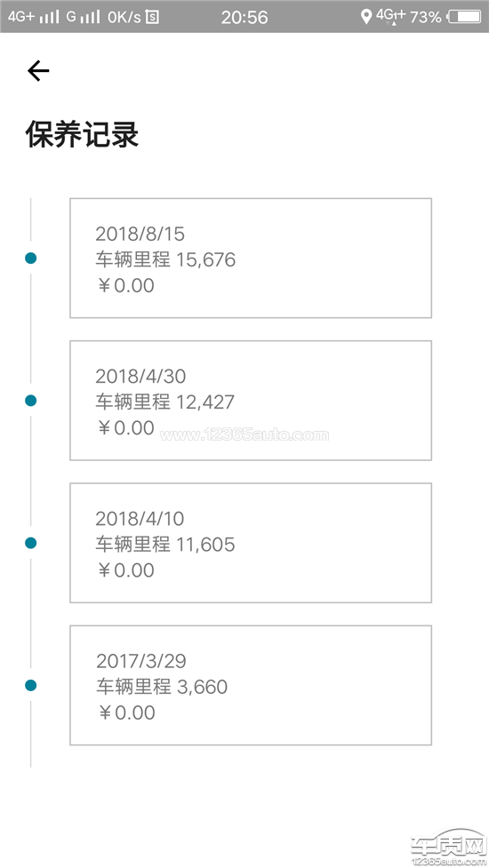Tap the 4G+ signal strength icon
Screen dimensions: 489x868
pyautogui.click(x=33, y=17)
